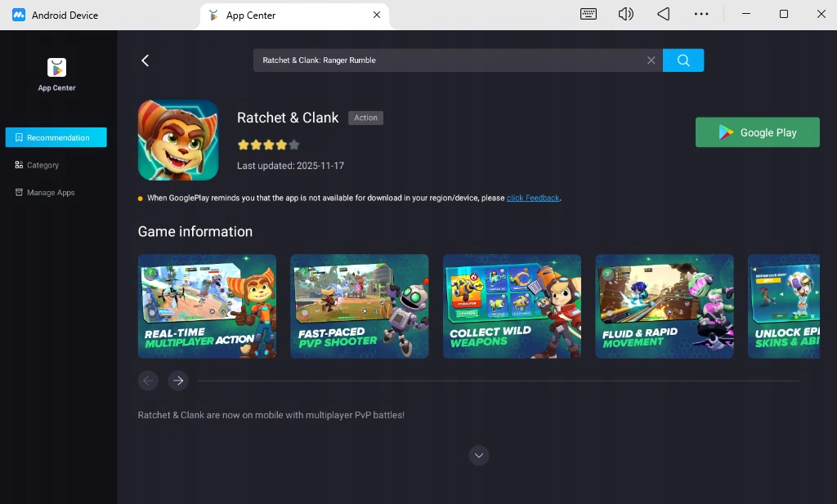Open the on-screen keyboard icon
Image resolution: width=837 pixels, height=504 pixels.
589,14
